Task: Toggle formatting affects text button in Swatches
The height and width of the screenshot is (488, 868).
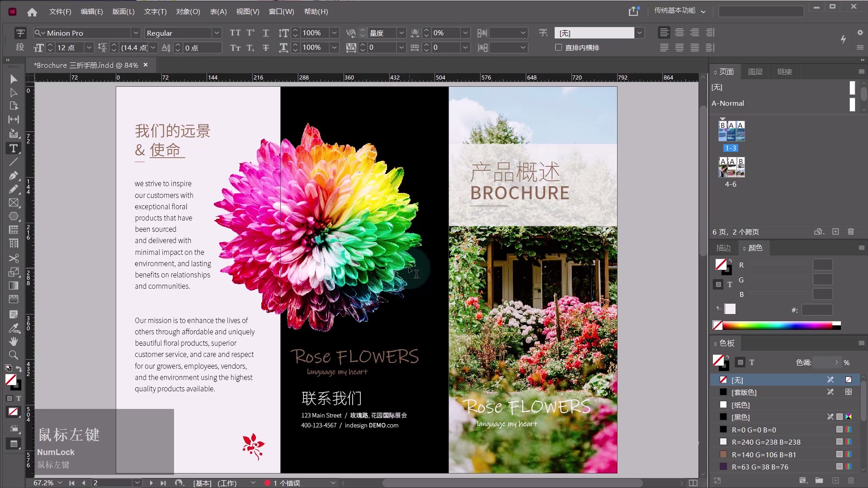Action: click(x=751, y=362)
